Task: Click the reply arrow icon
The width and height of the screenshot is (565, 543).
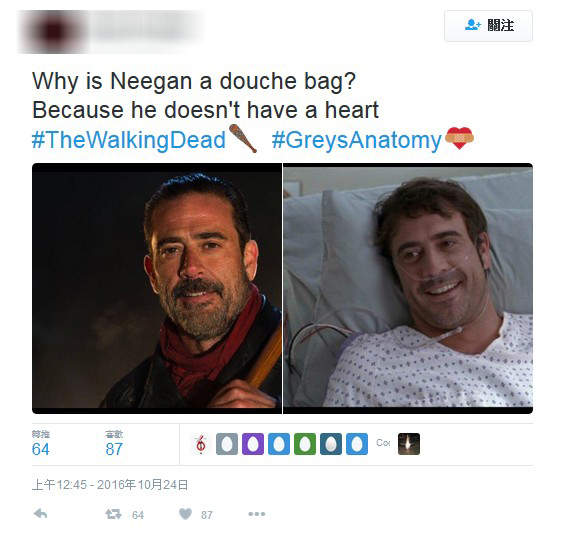Action: [x=40, y=514]
